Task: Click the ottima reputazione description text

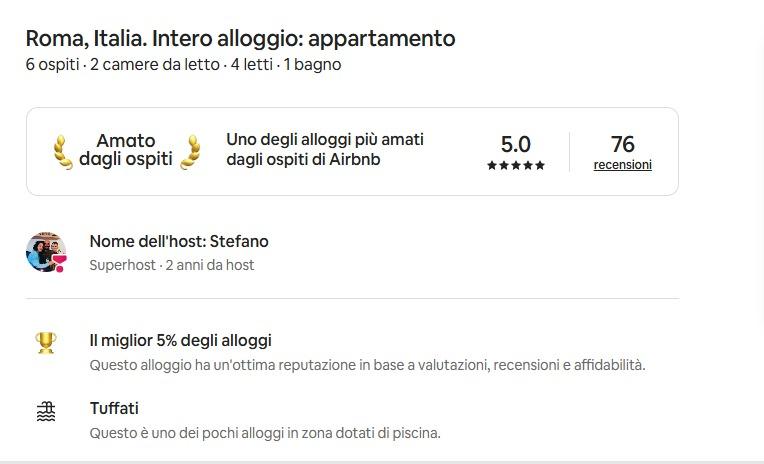Action: 367,365
